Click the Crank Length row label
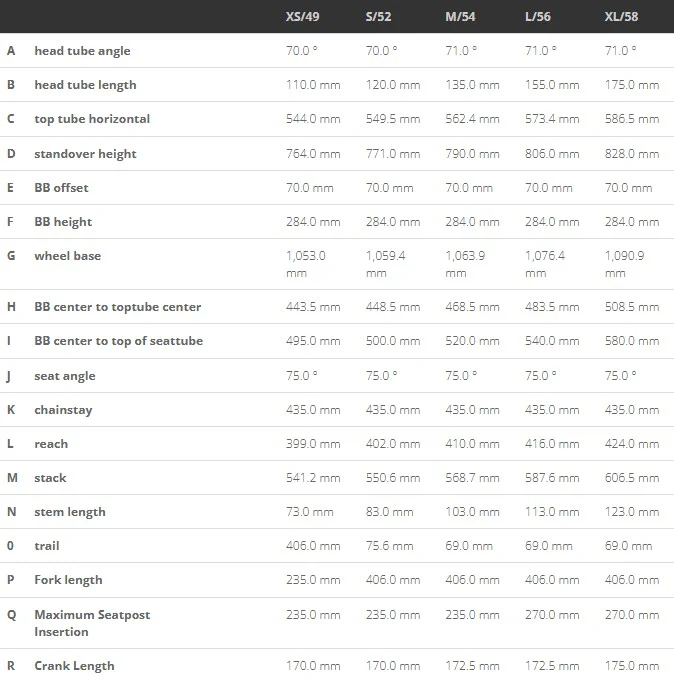 click(x=74, y=666)
